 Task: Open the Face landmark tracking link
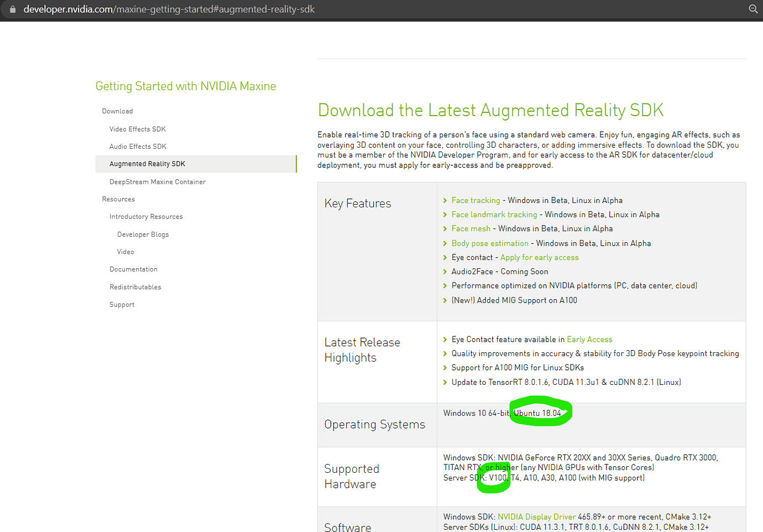tap(494, 215)
